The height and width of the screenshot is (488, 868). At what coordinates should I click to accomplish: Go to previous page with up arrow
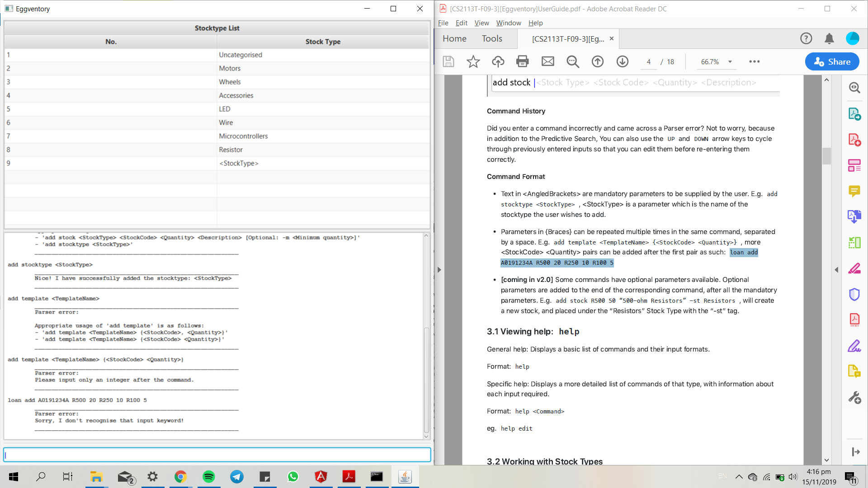[598, 61]
